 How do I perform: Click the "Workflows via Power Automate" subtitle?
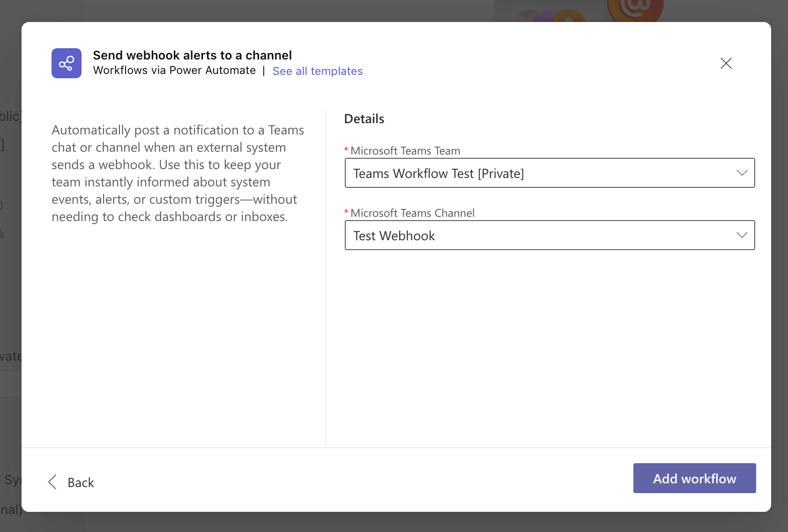(174, 70)
